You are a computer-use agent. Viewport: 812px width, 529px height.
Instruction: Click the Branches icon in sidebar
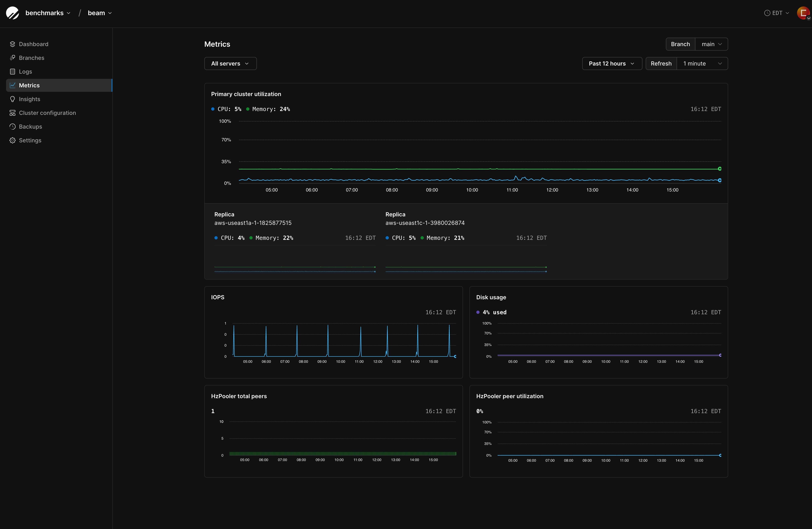point(13,58)
